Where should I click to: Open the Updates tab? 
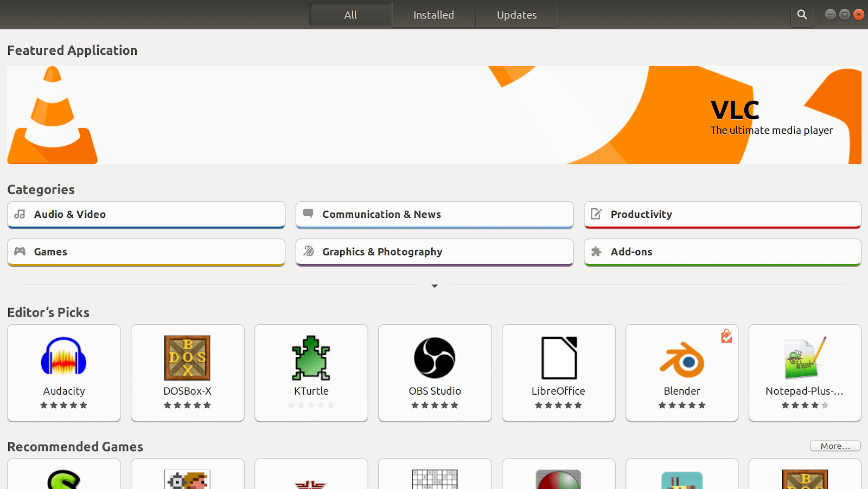click(x=516, y=15)
